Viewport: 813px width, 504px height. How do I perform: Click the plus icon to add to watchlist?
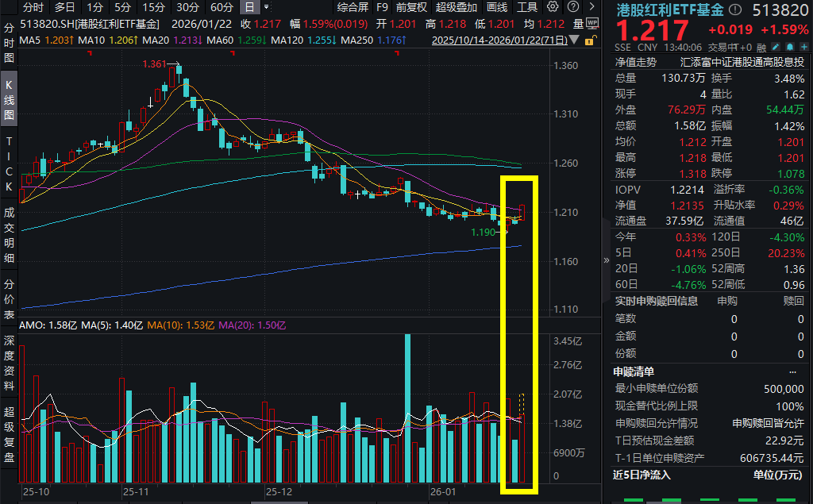pyautogui.click(x=803, y=47)
